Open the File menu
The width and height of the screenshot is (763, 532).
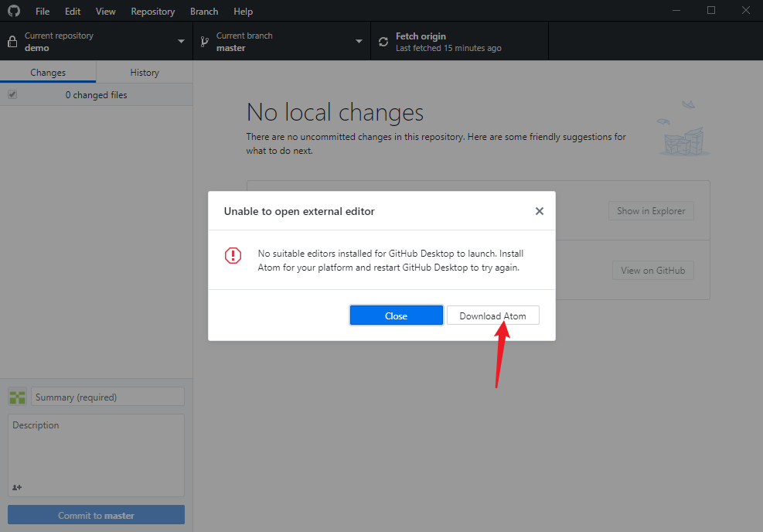(43, 11)
